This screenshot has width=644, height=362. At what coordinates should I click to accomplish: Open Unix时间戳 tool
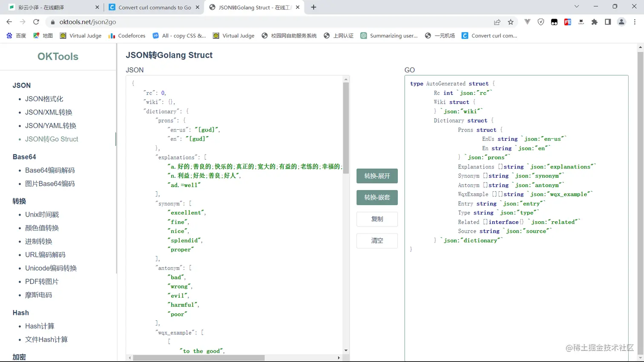click(42, 214)
